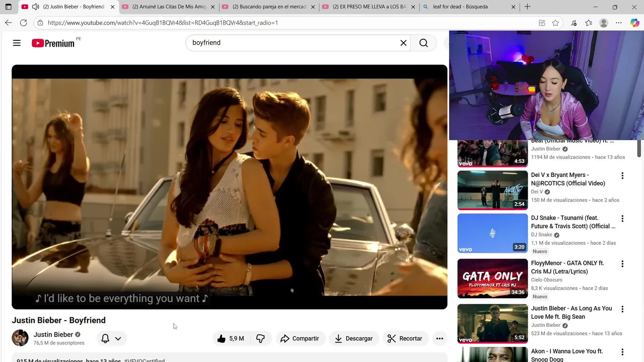Click the Dei V channel name
Screen dimensions: 644x362
pos(537,192)
